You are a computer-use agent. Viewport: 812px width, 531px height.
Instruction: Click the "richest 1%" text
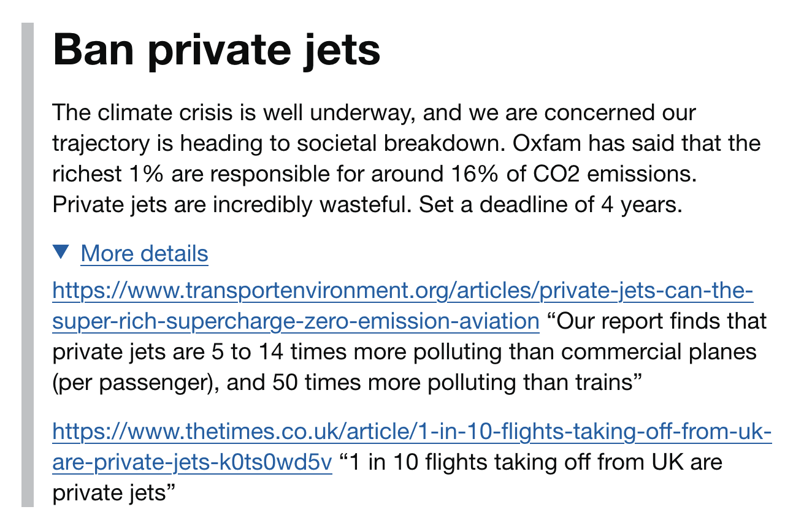(109, 174)
